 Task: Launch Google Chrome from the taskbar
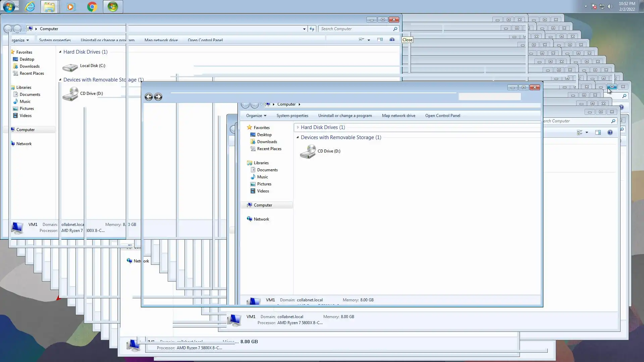click(x=92, y=7)
